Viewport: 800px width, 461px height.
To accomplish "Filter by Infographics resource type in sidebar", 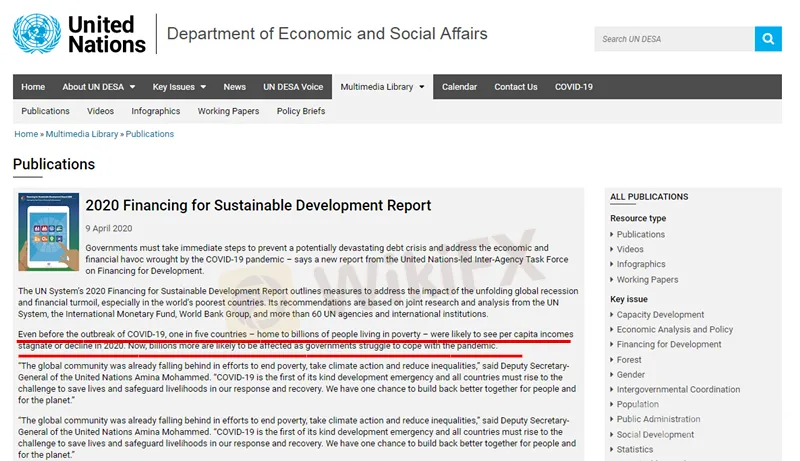I will point(641,264).
